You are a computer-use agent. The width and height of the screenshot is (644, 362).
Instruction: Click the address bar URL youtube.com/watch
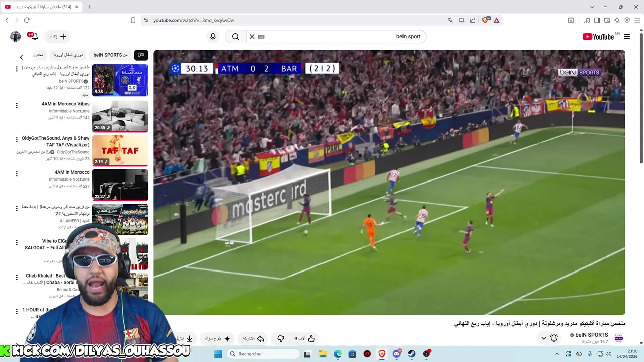194,20
